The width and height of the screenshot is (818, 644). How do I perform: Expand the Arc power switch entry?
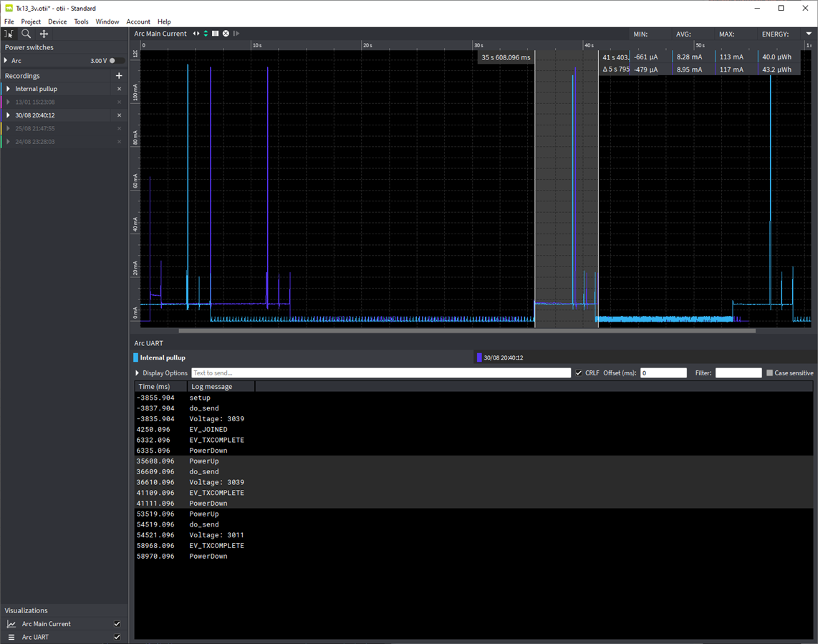click(x=6, y=61)
